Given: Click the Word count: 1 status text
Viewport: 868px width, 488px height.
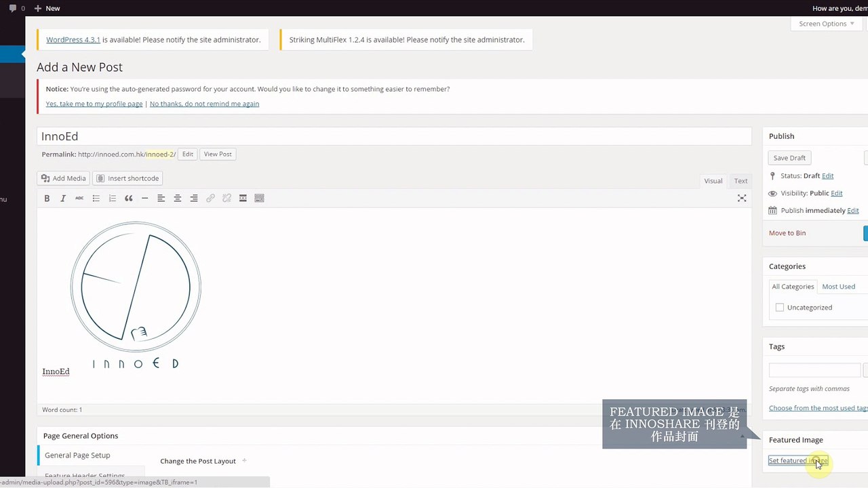Looking at the screenshot, I should (x=62, y=409).
